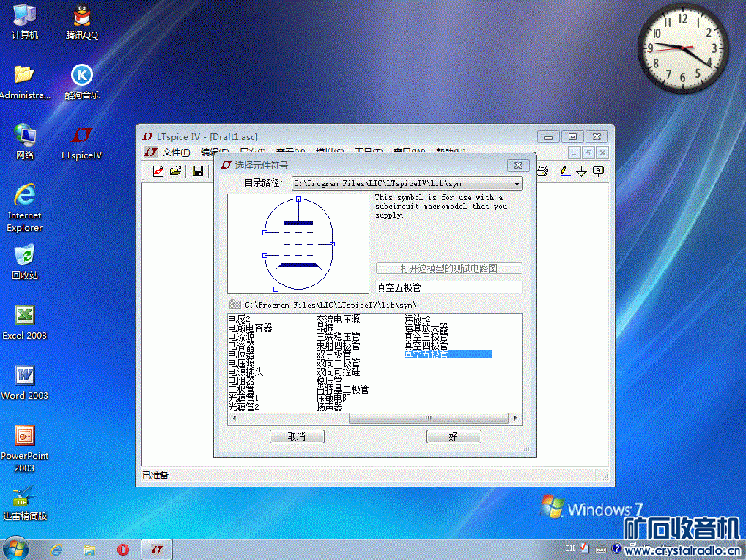Select the Ground symbol tool

(x=581, y=171)
